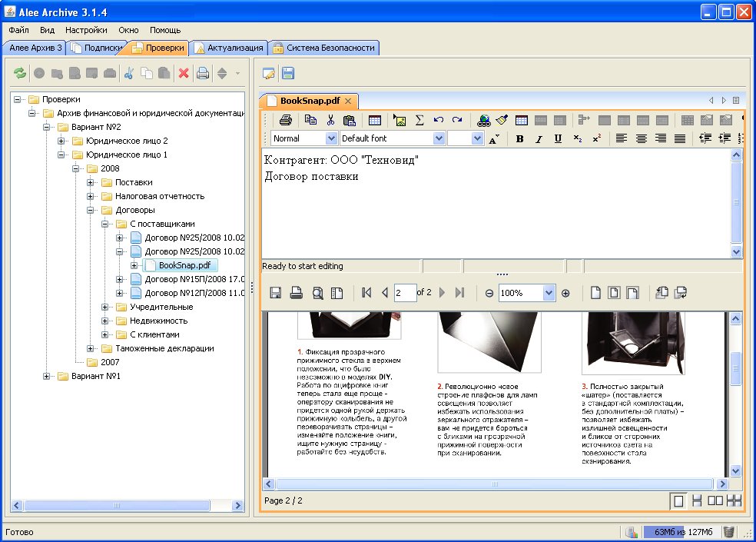Click the insert hyperlink globe icon
The image size is (756, 542).
pos(483,120)
